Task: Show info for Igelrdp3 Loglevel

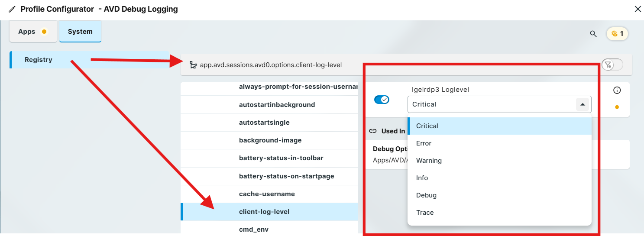Action: 617,91
